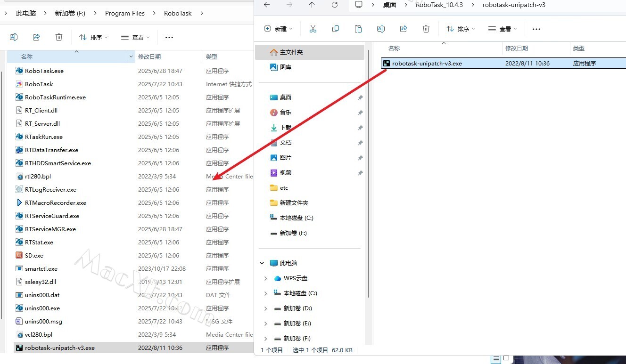This screenshot has height=364, width=626.
Task: Select 主文件夹 in navigation pane
Action: pyautogui.click(x=310, y=52)
